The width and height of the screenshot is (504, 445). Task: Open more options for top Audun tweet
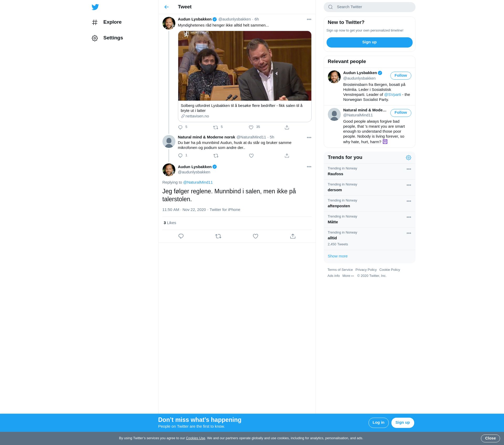(309, 19)
